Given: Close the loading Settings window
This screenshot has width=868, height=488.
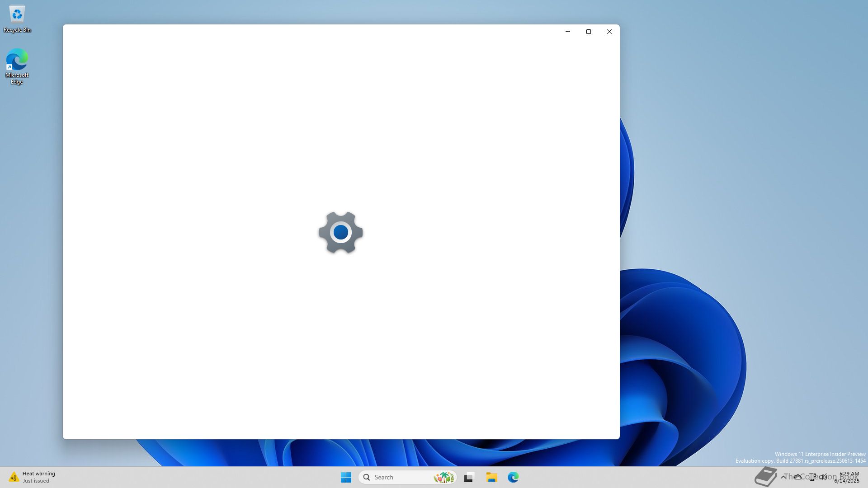Looking at the screenshot, I should [609, 32].
